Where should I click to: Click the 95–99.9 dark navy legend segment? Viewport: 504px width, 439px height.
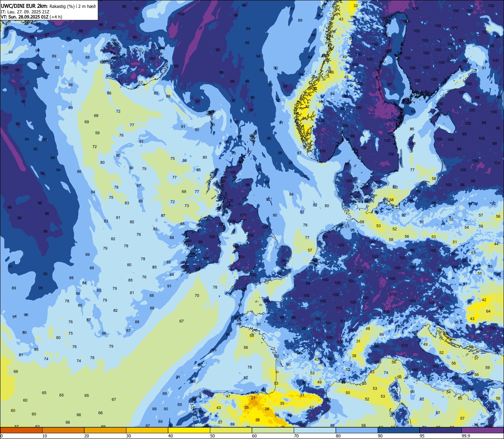(x=440, y=430)
